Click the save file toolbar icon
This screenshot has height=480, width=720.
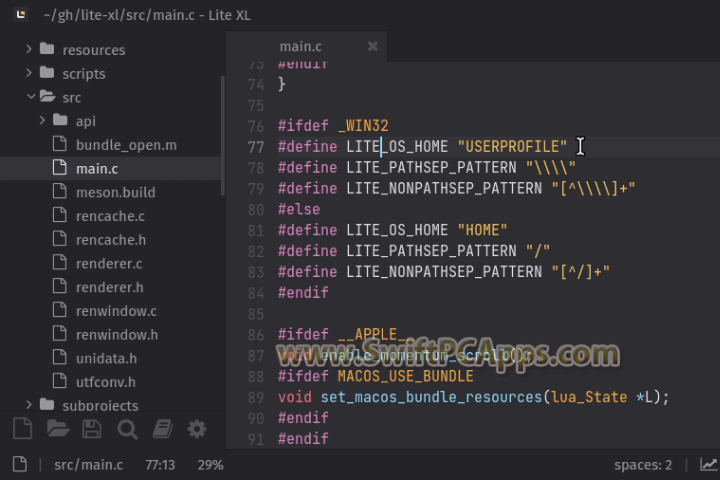click(92, 429)
